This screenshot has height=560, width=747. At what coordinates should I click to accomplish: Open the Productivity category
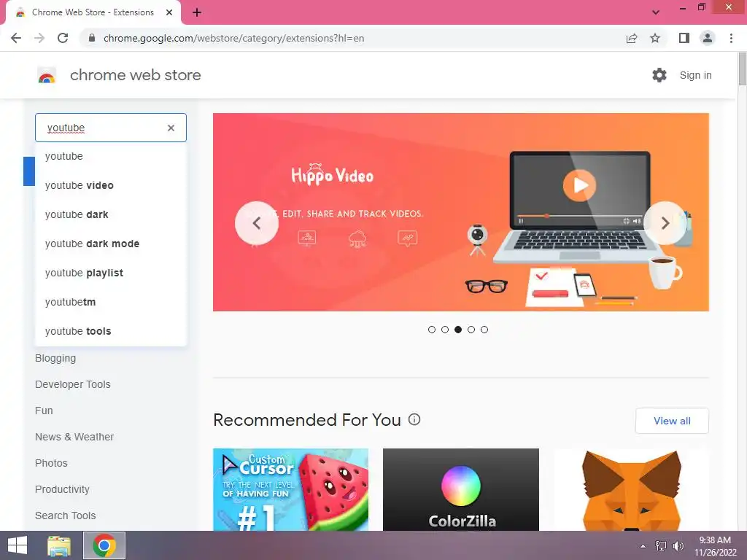pos(62,489)
